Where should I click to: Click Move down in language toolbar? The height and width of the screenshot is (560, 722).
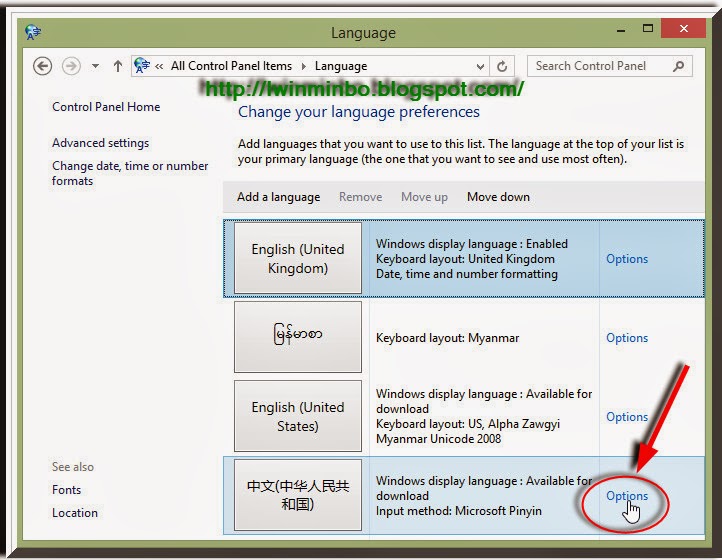tap(498, 197)
